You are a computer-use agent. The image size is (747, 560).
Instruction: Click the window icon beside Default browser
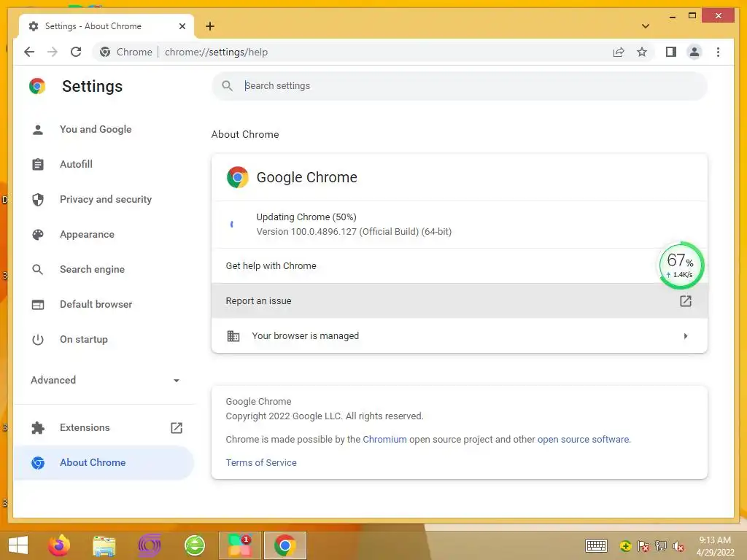tap(38, 304)
